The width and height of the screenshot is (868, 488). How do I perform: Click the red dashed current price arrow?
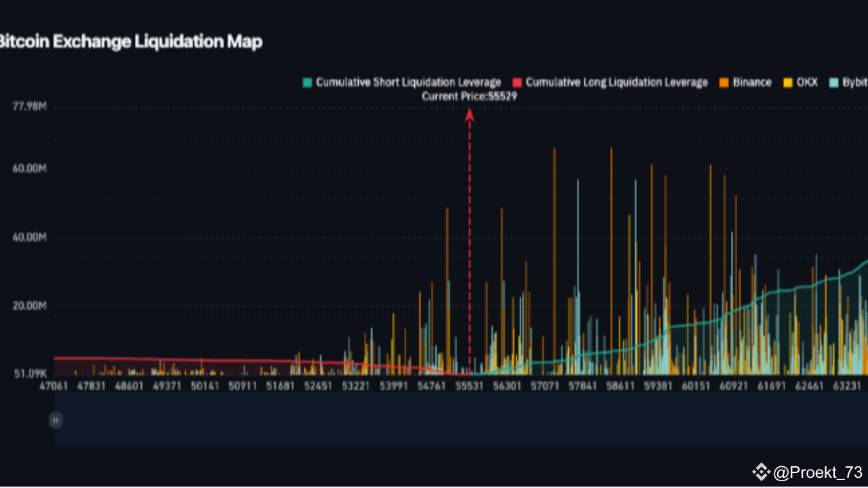pos(470,203)
